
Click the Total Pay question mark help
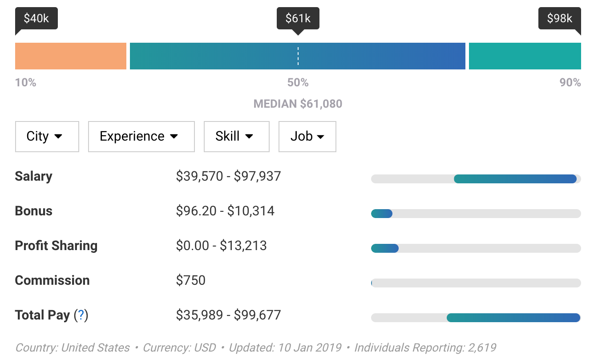pyautogui.click(x=81, y=315)
